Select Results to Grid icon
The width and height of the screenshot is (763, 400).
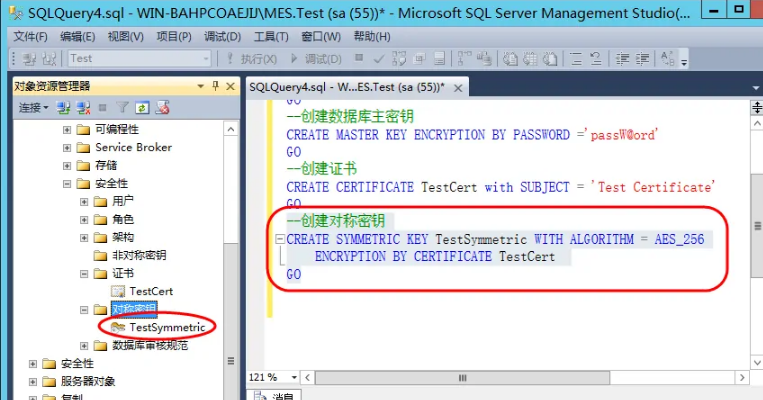click(530, 59)
